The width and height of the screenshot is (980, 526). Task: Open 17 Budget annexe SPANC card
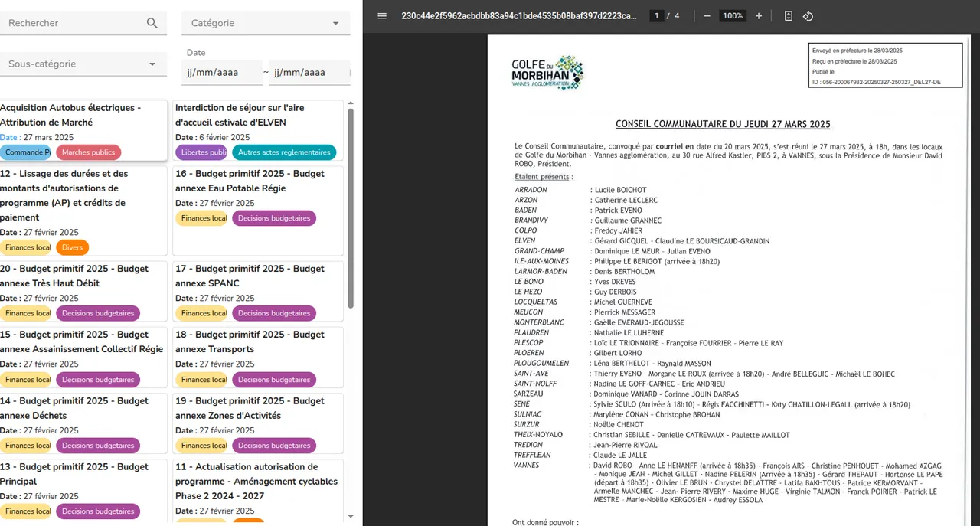pyautogui.click(x=258, y=291)
